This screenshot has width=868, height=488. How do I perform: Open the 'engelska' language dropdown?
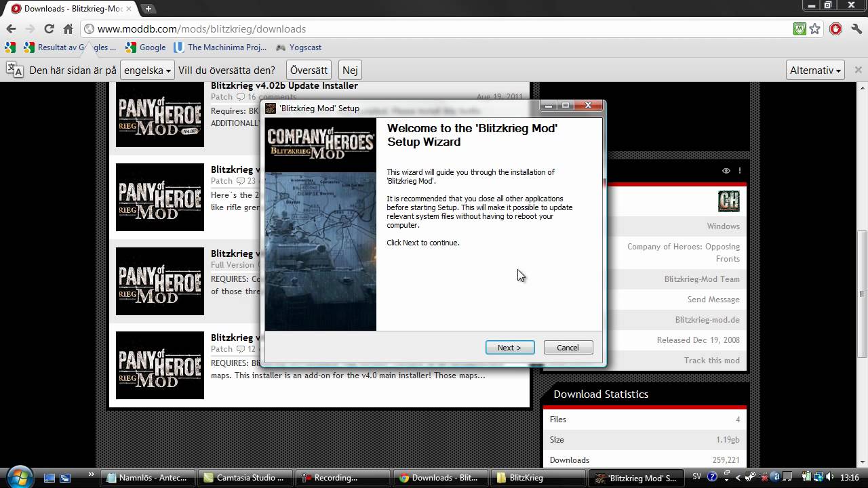tap(147, 70)
